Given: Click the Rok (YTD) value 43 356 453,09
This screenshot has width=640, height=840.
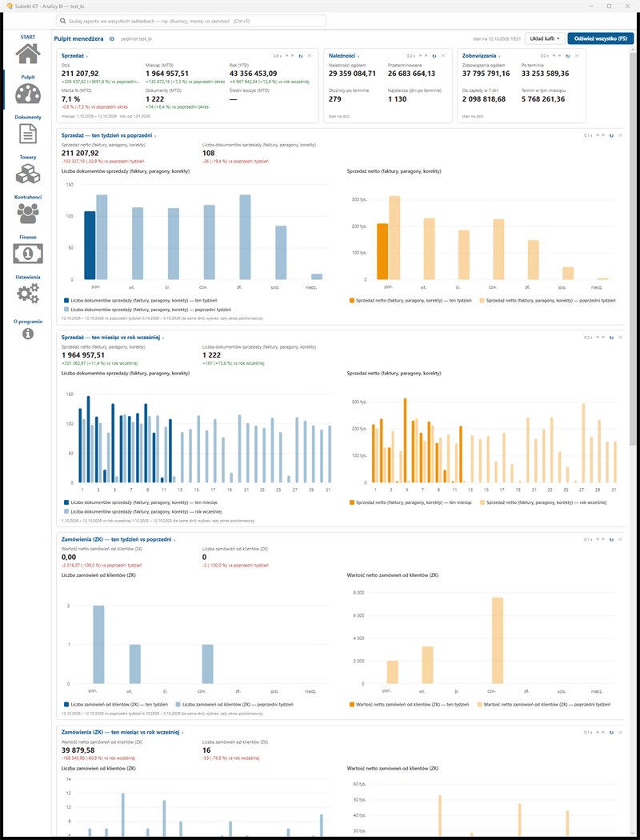Looking at the screenshot, I should 254,74.
